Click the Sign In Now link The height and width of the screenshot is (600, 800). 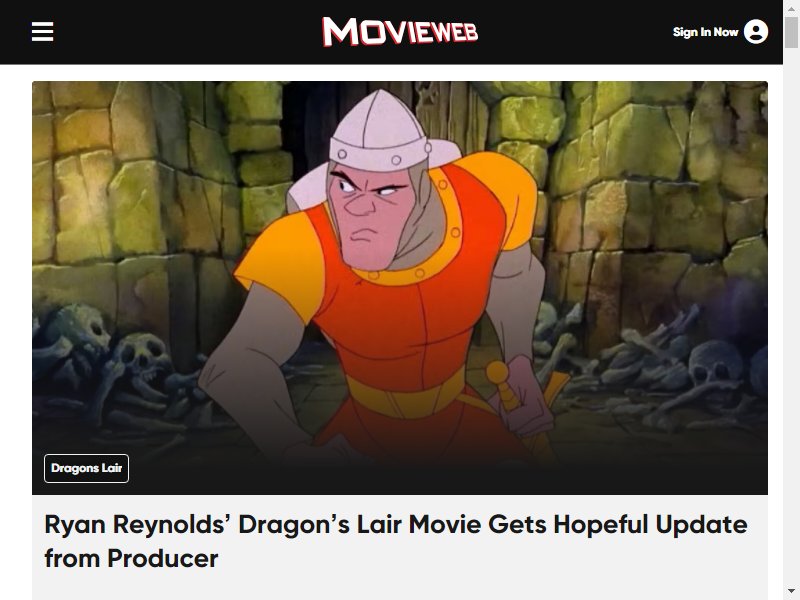(705, 32)
